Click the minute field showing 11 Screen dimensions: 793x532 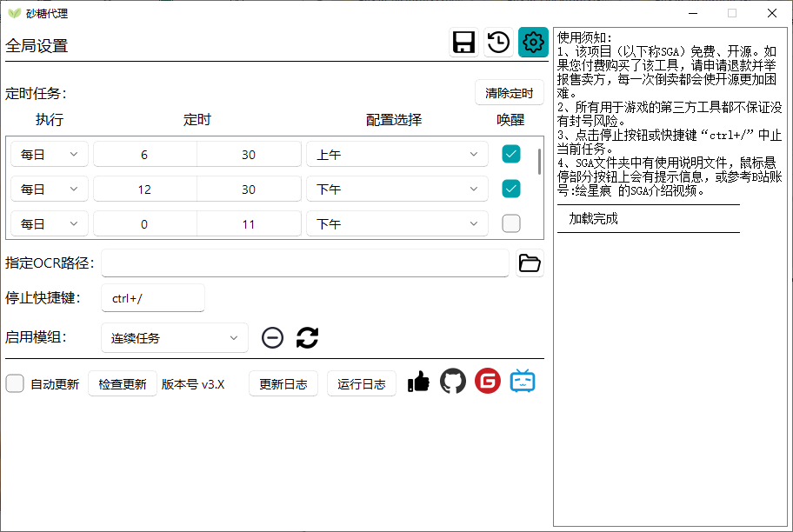[x=249, y=223]
